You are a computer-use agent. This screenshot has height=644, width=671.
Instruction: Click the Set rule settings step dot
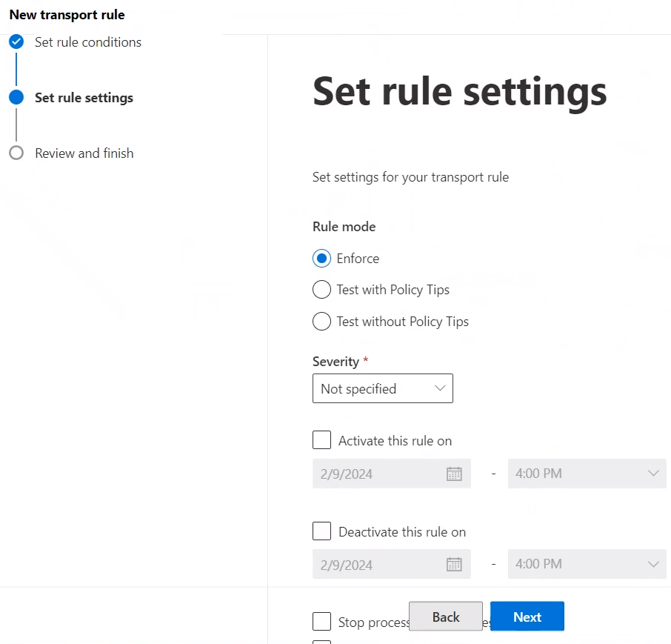pyautogui.click(x=16, y=98)
